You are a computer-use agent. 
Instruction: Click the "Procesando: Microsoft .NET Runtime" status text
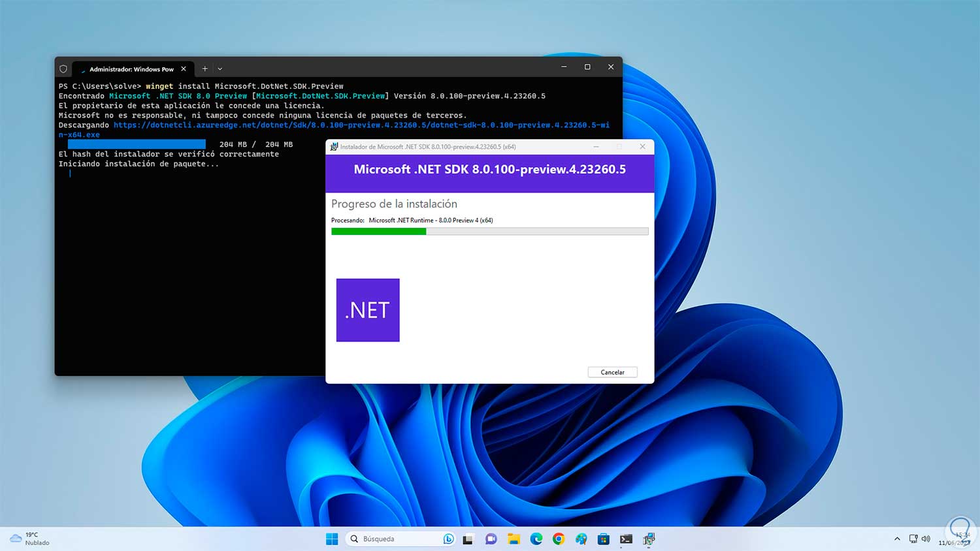[x=412, y=220]
